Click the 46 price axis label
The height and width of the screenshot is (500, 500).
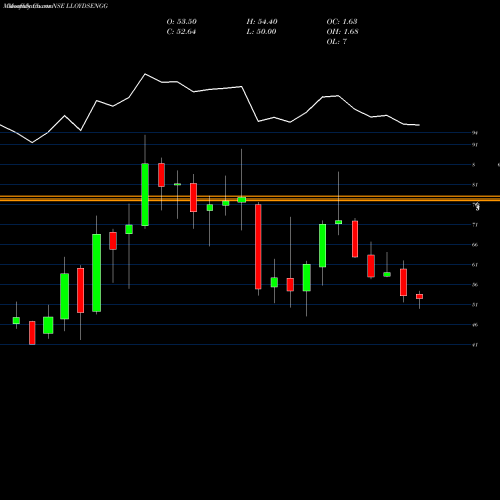click(x=475, y=325)
